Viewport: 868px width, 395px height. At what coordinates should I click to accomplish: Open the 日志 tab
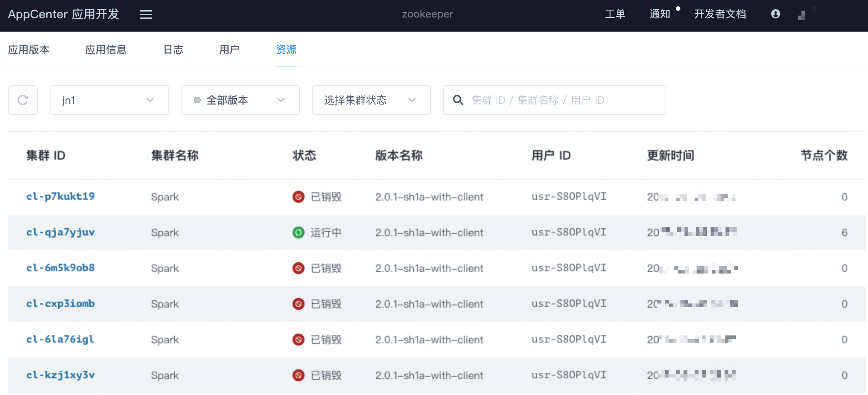coord(173,49)
